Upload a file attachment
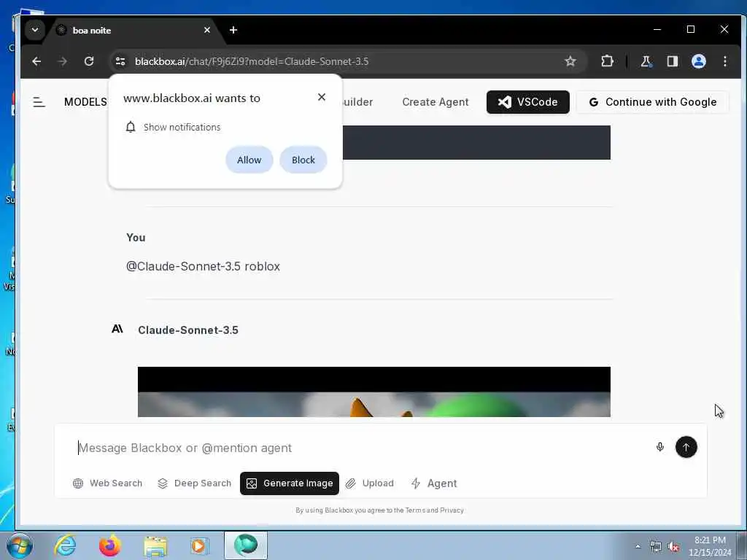 [x=370, y=483]
